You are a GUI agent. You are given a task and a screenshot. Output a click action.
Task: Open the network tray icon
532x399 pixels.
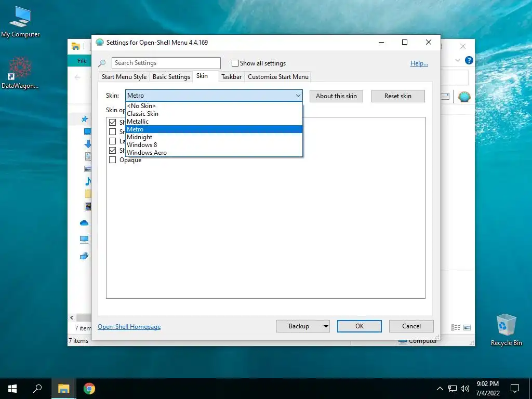(x=453, y=389)
